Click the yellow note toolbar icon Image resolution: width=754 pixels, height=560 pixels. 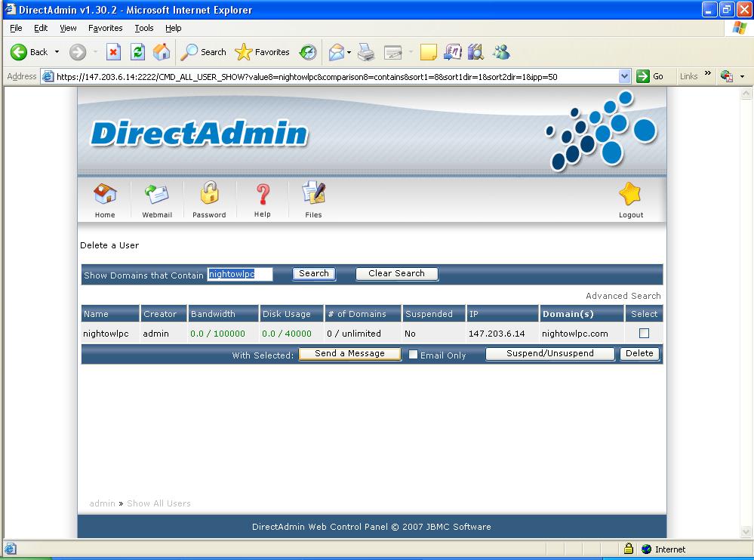coord(429,52)
